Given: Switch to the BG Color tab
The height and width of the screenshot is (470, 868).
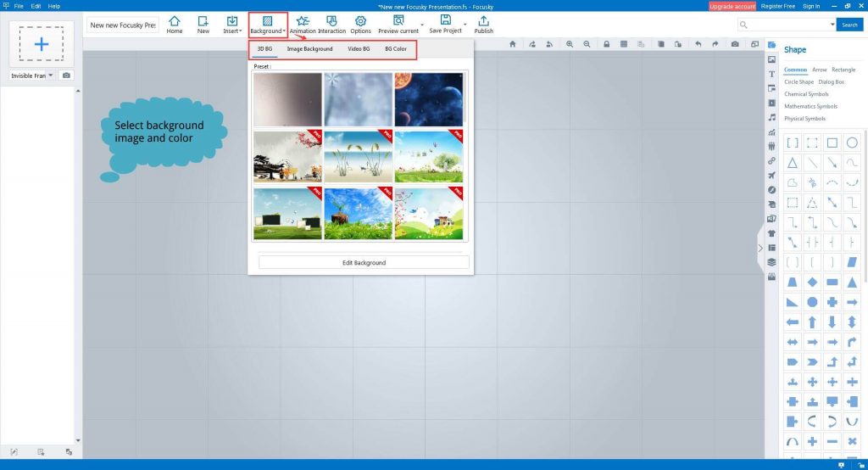Looking at the screenshot, I should 396,49.
